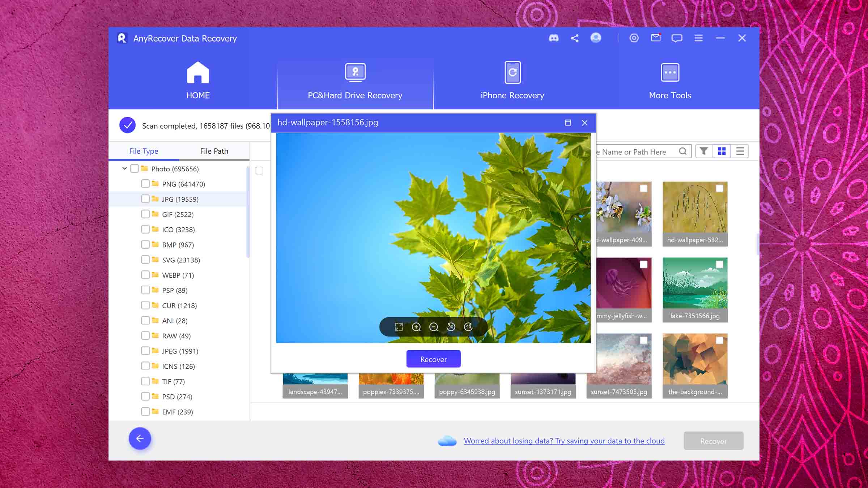Select the PSD (274) folder
The height and width of the screenshot is (488, 868).
(x=177, y=397)
